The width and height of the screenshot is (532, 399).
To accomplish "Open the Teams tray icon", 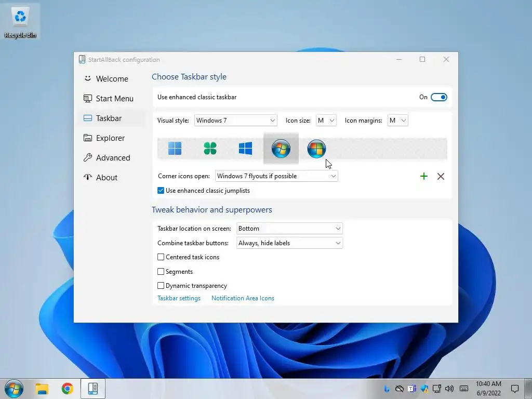I will click(x=412, y=389).
